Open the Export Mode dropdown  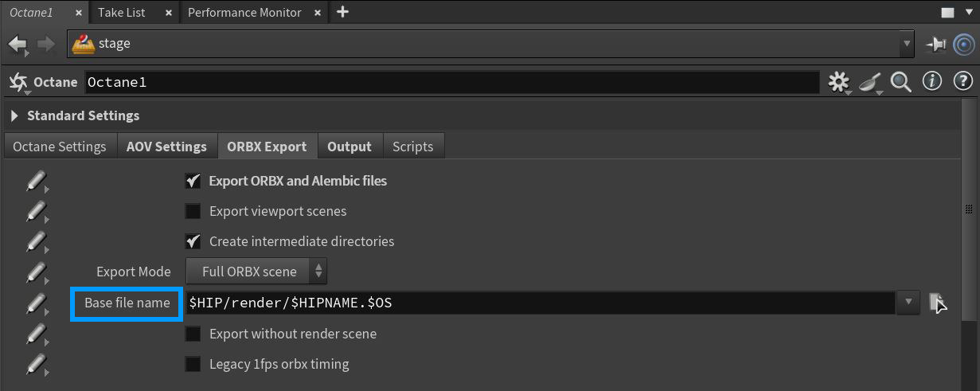pos(256,272)
